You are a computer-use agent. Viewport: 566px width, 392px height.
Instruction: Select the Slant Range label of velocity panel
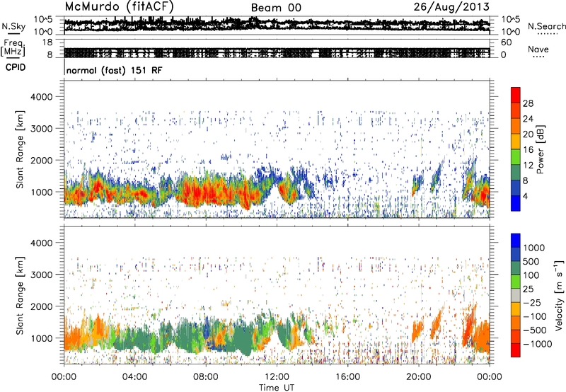[20, 296]
